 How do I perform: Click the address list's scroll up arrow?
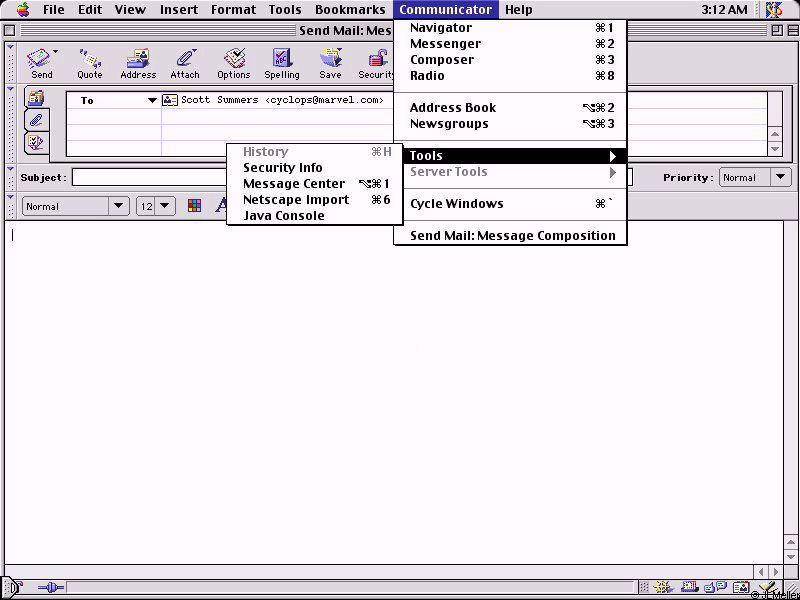pyautogui.click(x=775, y=134)
